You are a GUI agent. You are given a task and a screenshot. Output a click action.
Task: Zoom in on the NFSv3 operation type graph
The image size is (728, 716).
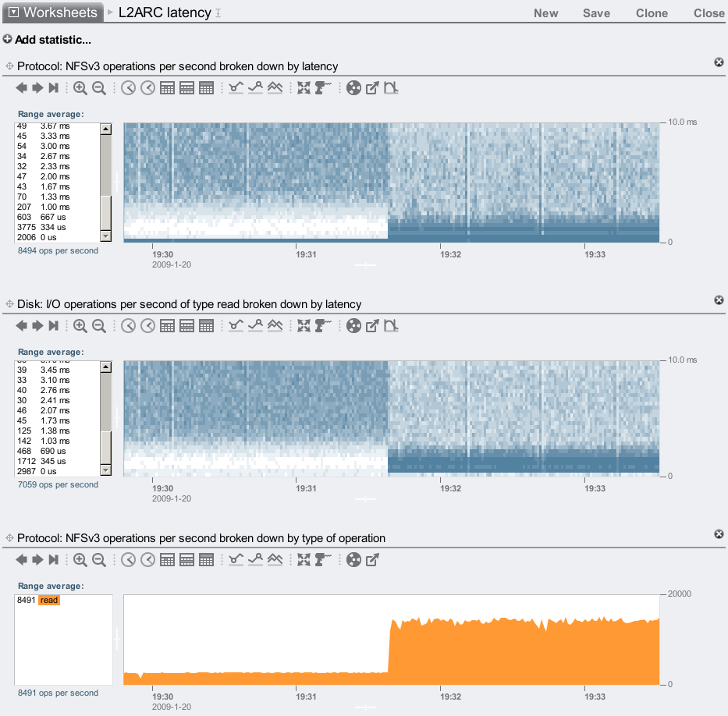80,560
